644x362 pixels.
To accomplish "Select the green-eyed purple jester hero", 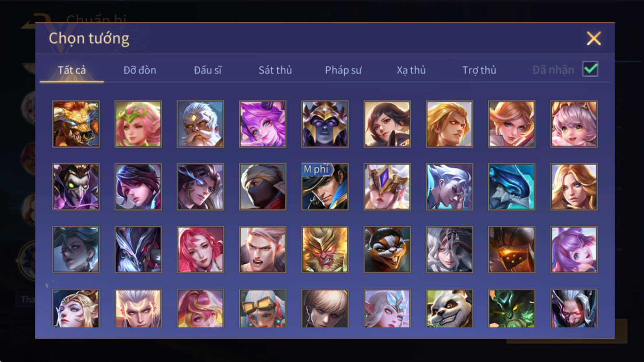I will coord(76,187).
